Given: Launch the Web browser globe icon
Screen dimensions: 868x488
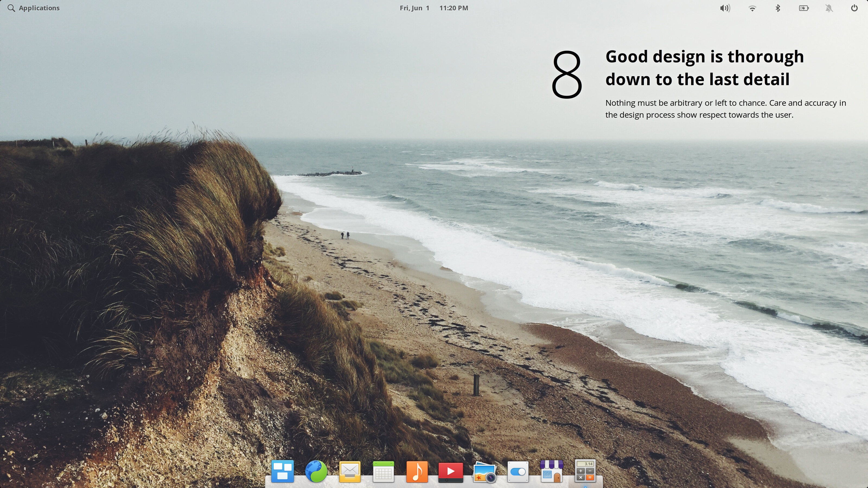Looking at the screenshot, I should [316, 471].
